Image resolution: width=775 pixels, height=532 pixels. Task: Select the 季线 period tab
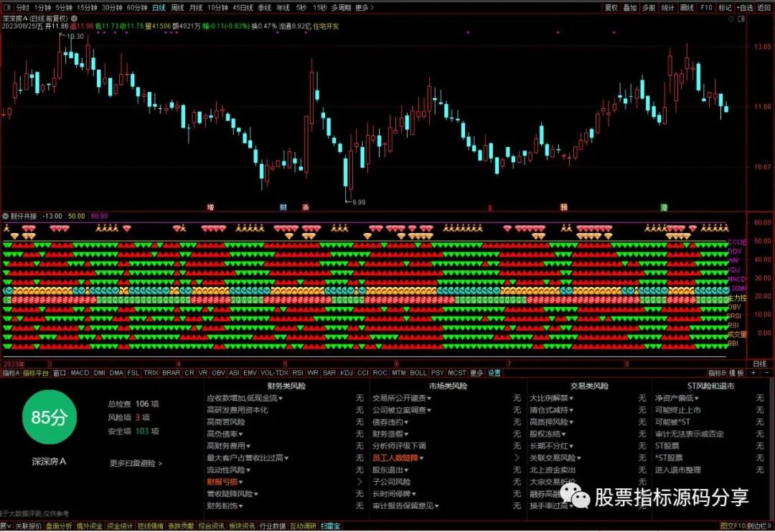(264, 8)
